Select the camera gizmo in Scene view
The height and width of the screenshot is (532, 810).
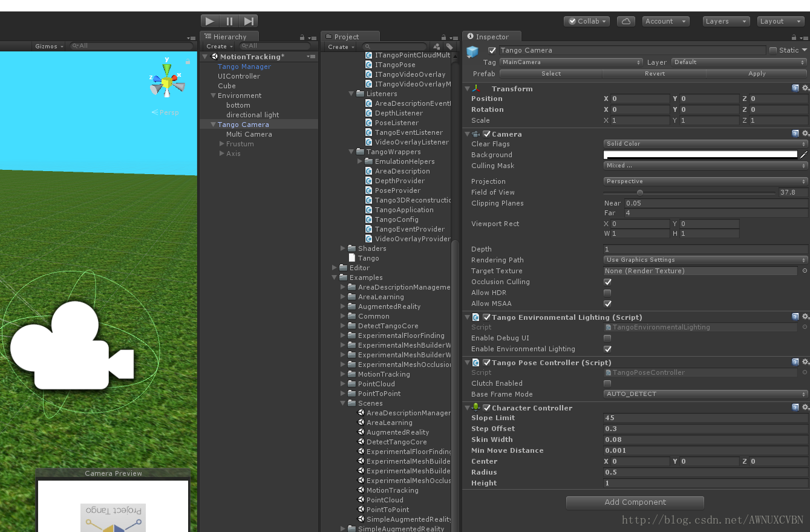[71, 345]
